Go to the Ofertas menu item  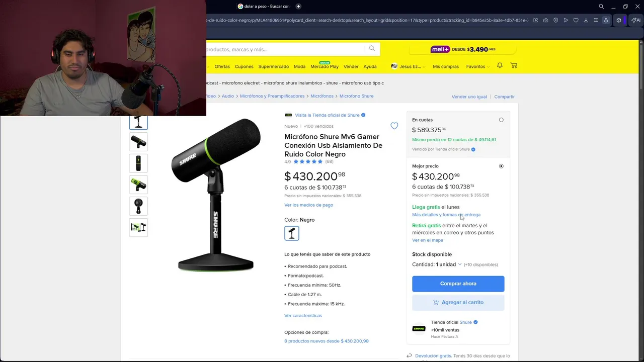222,66
